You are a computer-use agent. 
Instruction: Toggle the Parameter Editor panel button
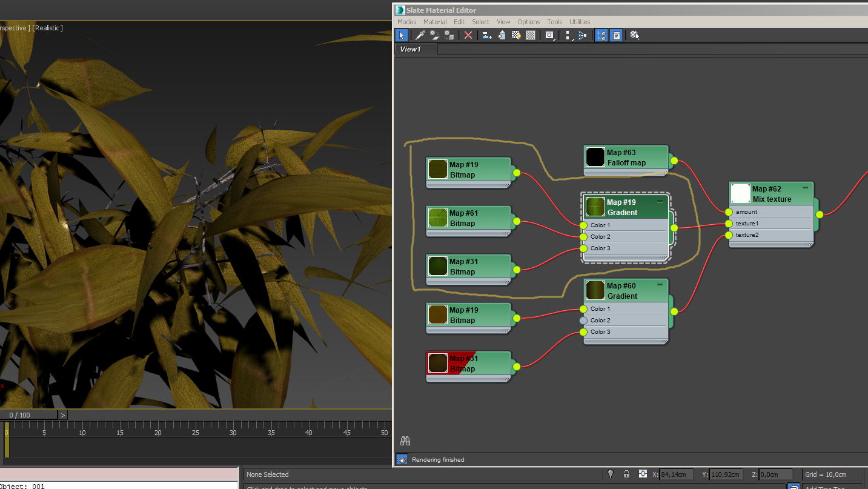tap(616, 35)
